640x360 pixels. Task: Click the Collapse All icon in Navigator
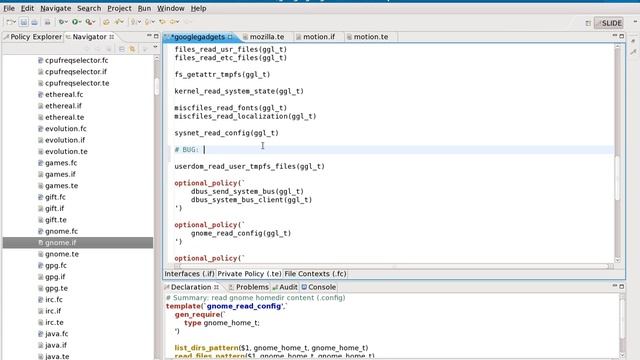(x=122, y=49)
